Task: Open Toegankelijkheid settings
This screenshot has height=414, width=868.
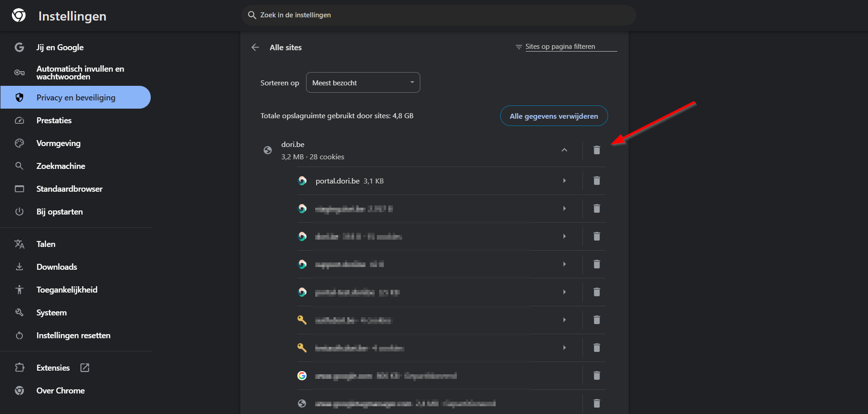Action: click(67, 290)
